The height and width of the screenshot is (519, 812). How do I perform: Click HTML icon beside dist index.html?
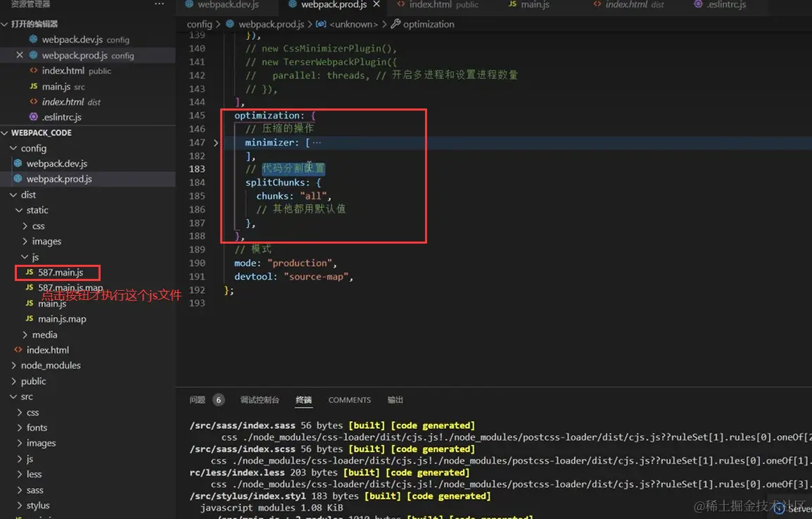pyautogui.click(x=18, y=350)
